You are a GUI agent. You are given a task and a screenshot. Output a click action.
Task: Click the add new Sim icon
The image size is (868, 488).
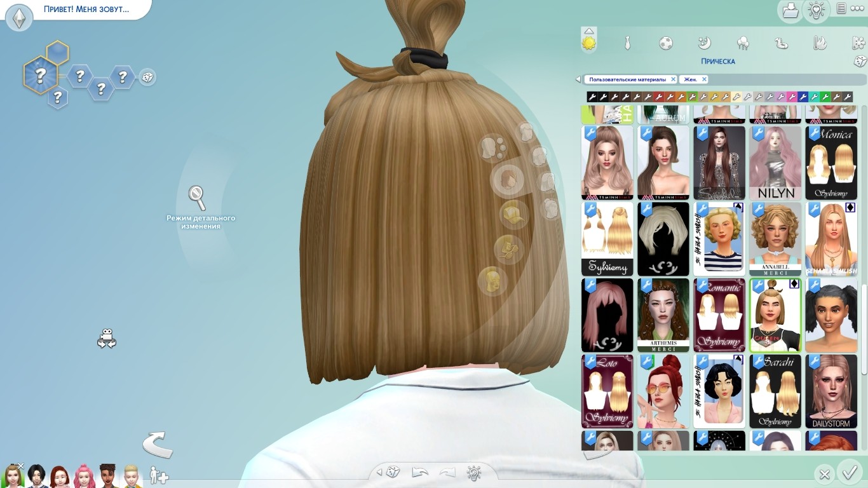(x=158, y=475)
